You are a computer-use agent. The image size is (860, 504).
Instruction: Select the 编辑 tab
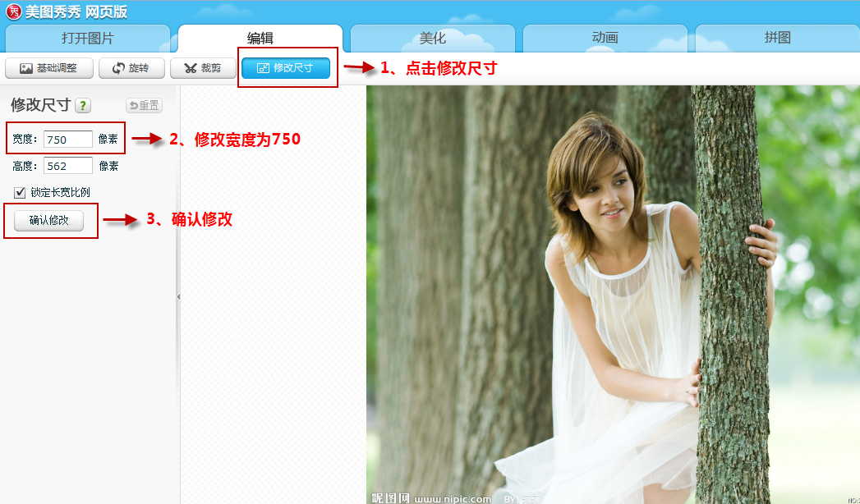(x=260, y=39)
